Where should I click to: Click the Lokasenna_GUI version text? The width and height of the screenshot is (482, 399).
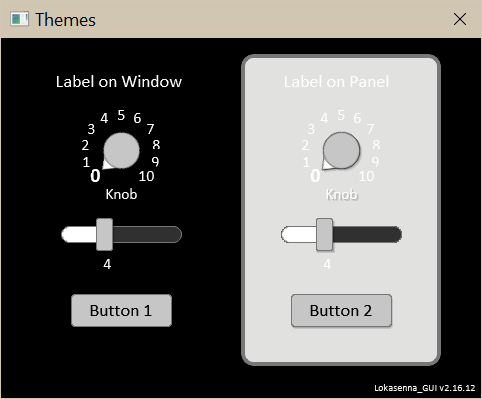[425, 388]
